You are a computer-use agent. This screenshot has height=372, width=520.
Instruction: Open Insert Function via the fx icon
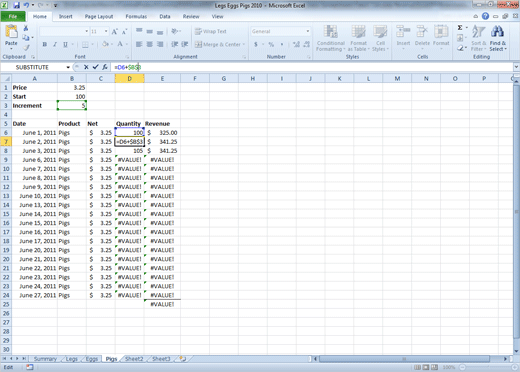pos(105,67)
